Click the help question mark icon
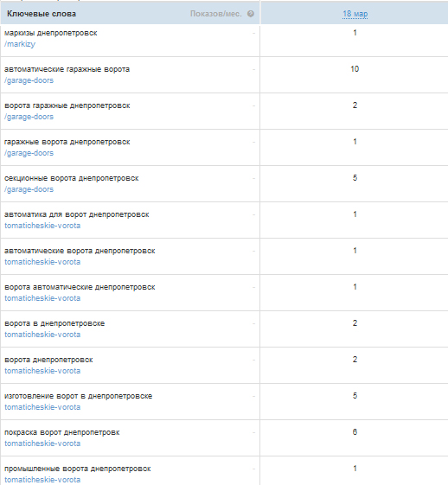Viewport: 448px width, 485px height. (x=251, y=14)
